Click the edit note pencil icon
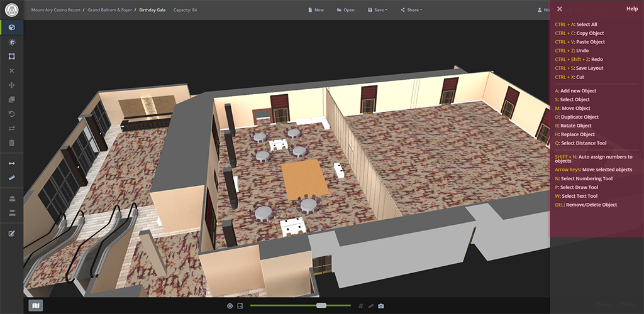This screenshot has height=314, width=644. pyautogui.click(x=12, y=234)
